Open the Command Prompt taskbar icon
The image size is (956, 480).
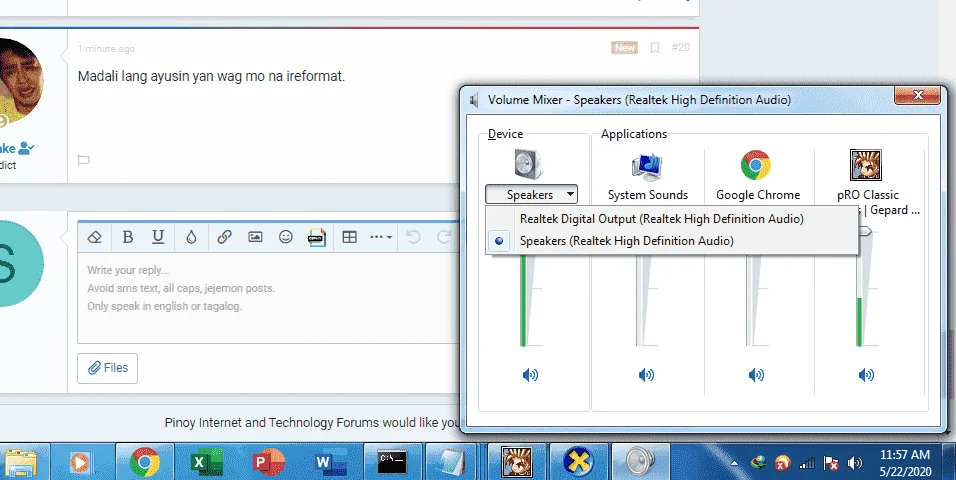(393, 462)
